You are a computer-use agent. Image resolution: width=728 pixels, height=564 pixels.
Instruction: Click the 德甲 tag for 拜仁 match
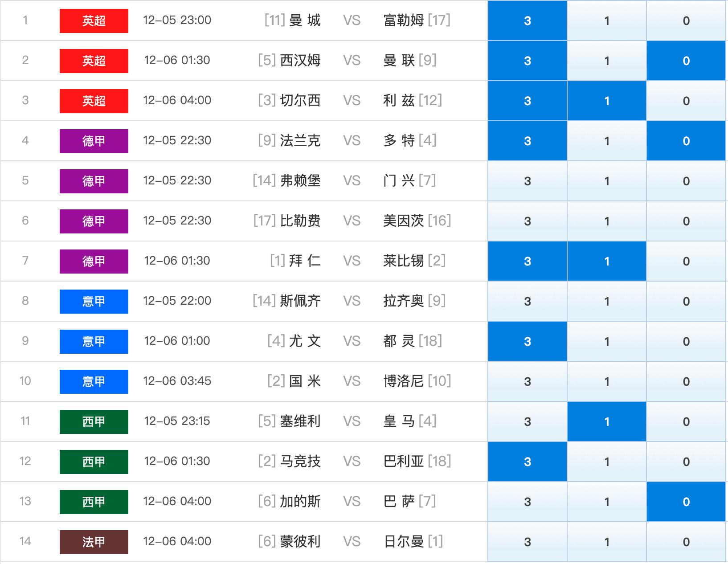[x=94, y=262]
